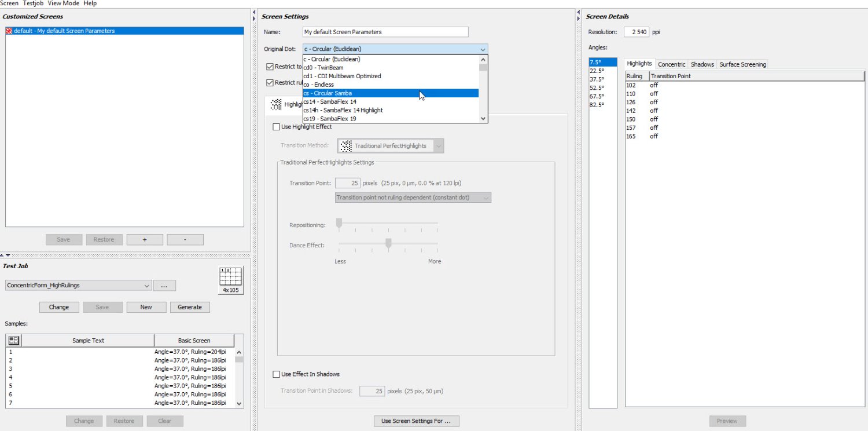The image size is (868, 431).
Task: Click the Name input field
Action: coord(385,32)
